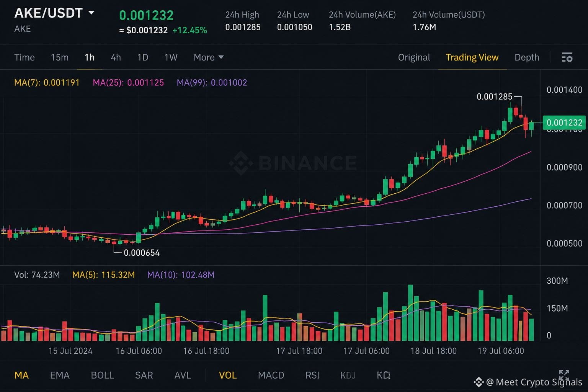This screenshot has height=392, width=588.
Task: Toggle the MA indicator
Action: click(21, 375)
